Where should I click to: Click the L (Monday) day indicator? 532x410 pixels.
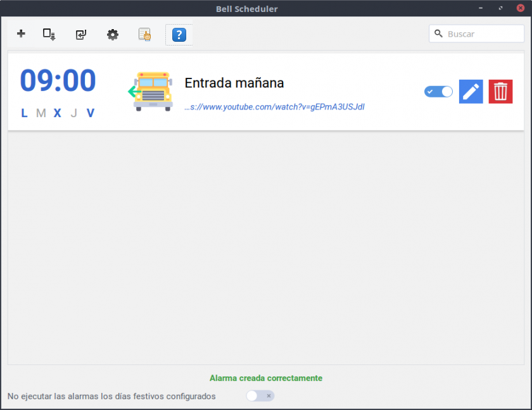click(24, 113)
